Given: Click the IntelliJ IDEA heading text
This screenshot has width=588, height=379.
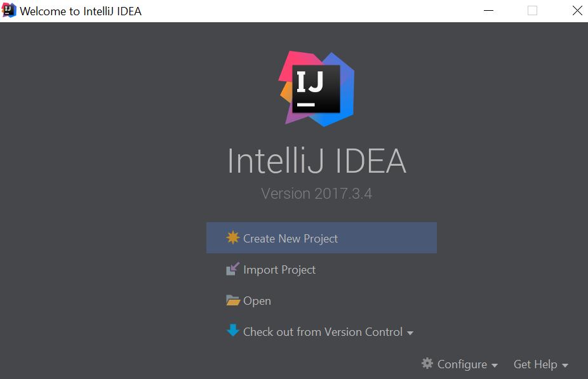Looking at the screenshot, I should coord(317,161).
